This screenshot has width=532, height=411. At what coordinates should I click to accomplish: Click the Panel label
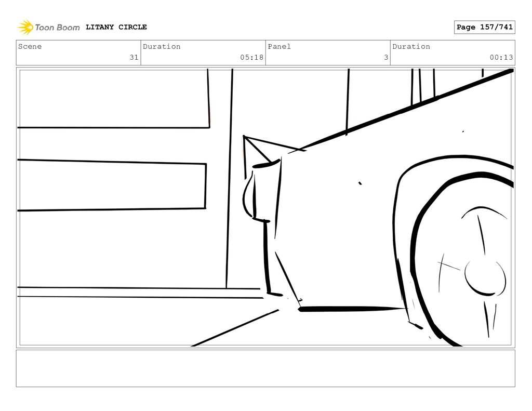tap(279, 46)
